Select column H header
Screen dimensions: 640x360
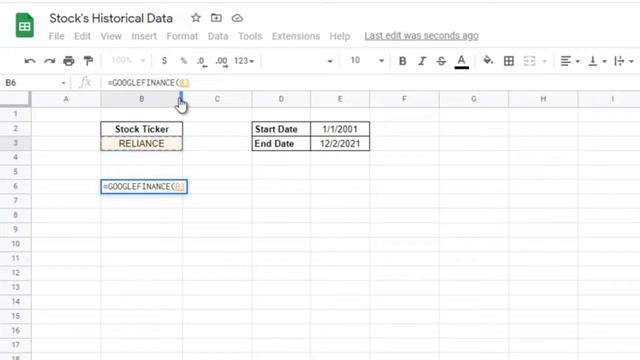(543, 99)
